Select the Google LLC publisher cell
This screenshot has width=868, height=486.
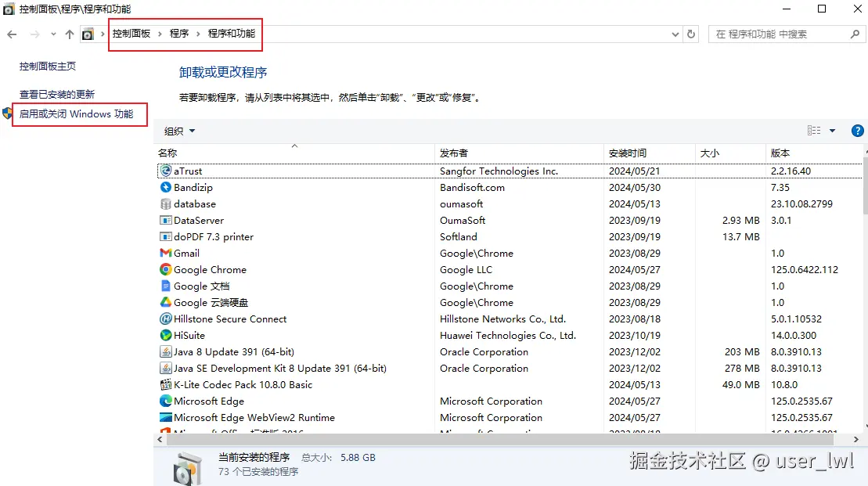(x=466, y=269)
